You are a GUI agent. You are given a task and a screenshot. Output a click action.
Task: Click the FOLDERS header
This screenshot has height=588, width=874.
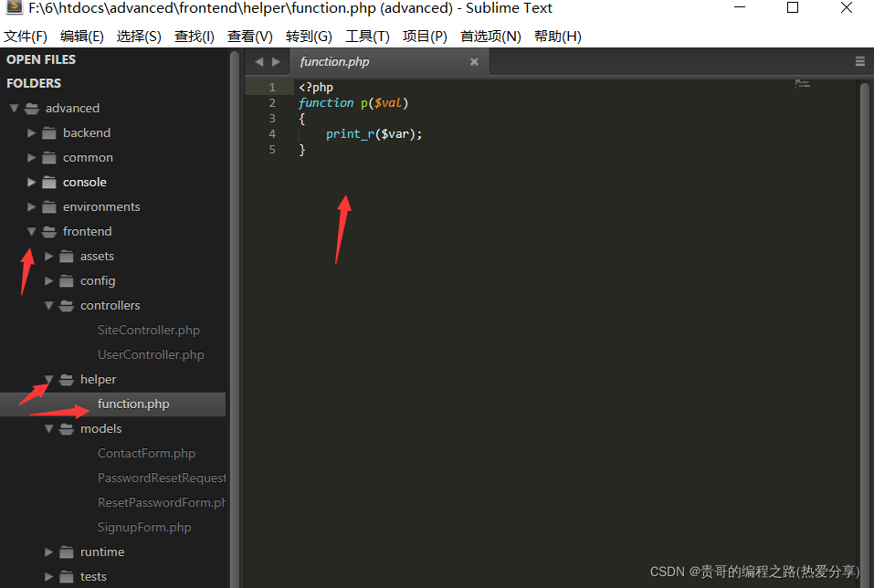coord(34,83)
